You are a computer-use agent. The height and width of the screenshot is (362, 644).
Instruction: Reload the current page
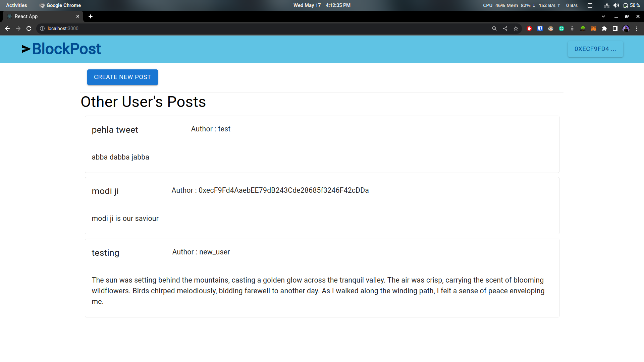click(x=29, y=28)
